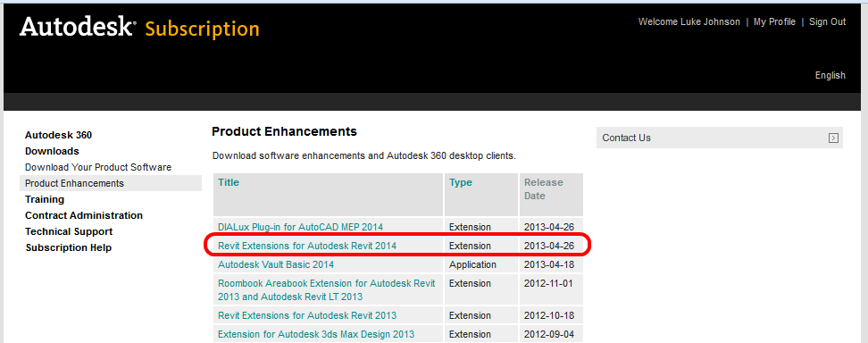Viewport: 868px width, 343px height.
Task: Click the Autodesk Subscription logo
Action: click(139, 28)
